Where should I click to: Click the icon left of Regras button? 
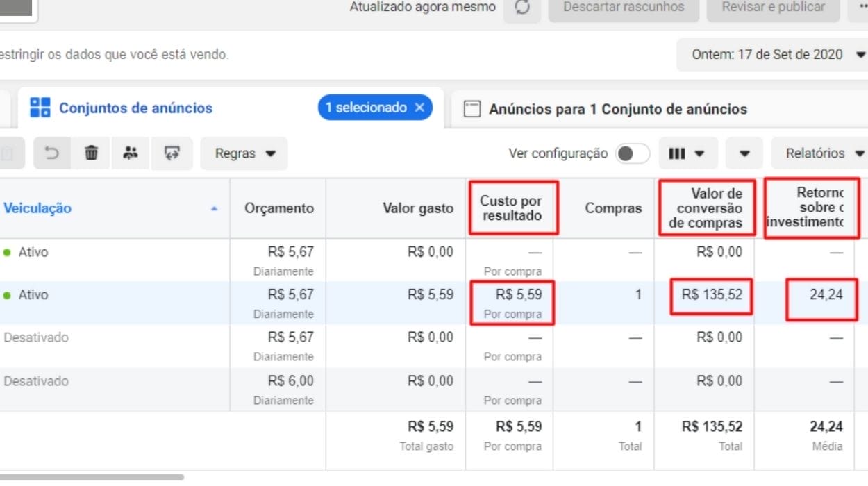[172, 153]
